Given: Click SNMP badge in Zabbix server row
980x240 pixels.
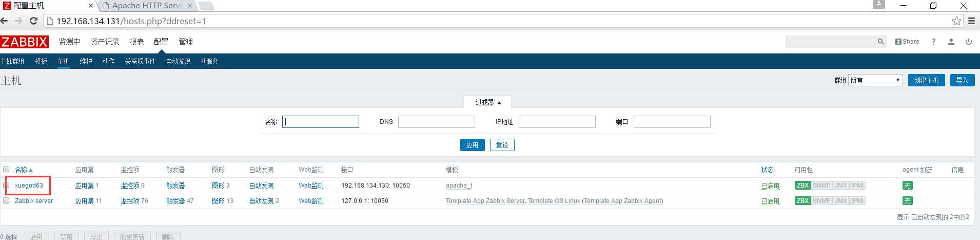Looking at the screenshot, I should tap(821, 201).
